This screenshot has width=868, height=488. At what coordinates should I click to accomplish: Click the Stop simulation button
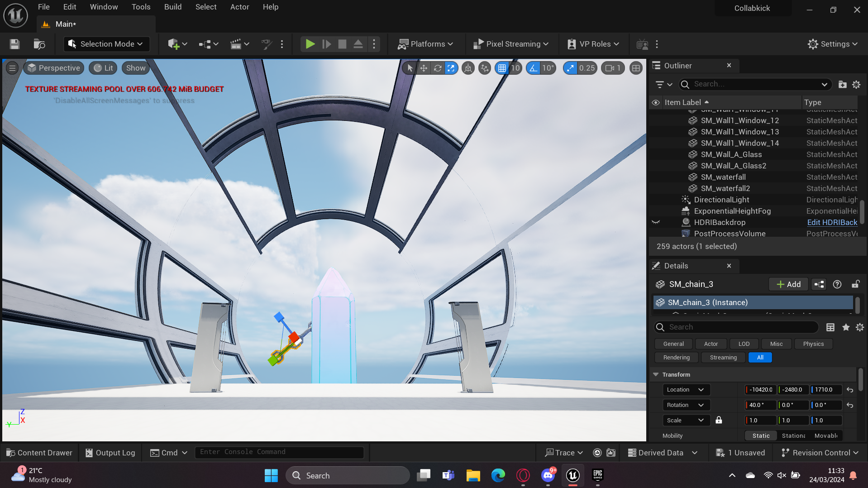click(342, 44)
